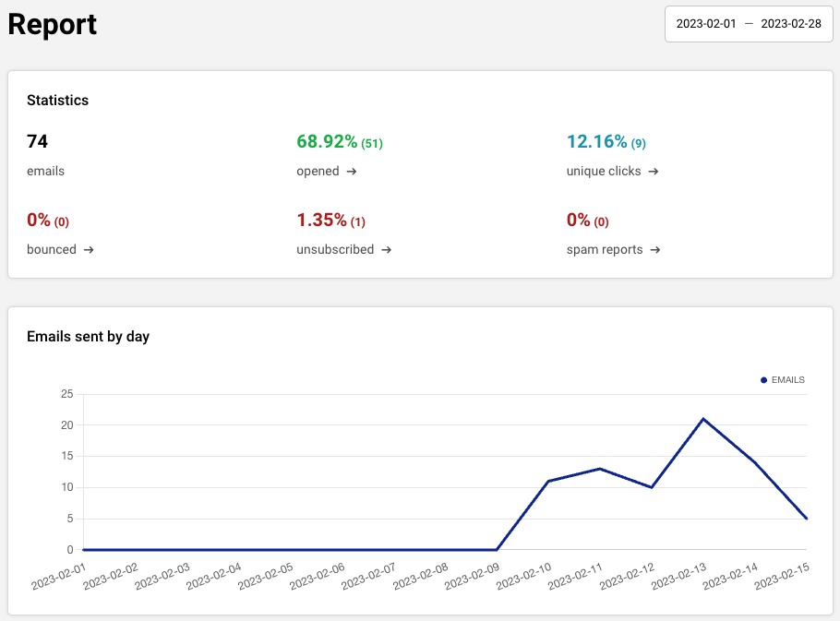840x621 pixels.
Task: Select the chart point at 2023-02-10
Action: pos(548,481)
